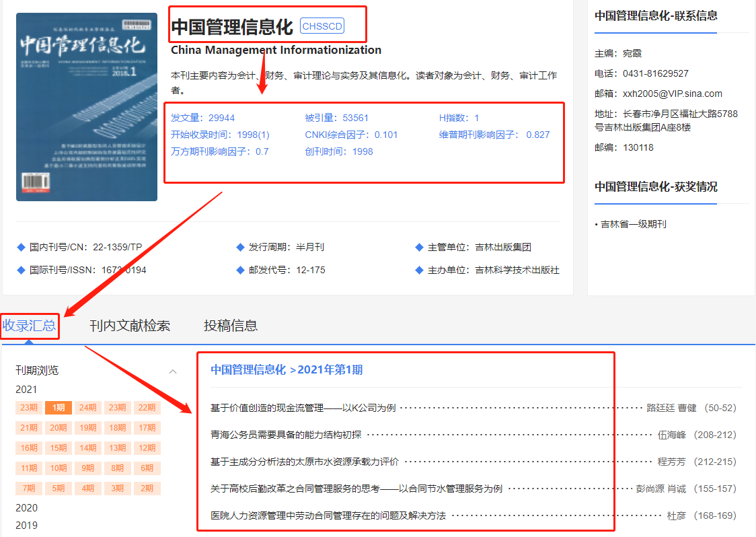Screen dimensions: 756x537
Task: View issue 2期
Action: coord(147,489)
